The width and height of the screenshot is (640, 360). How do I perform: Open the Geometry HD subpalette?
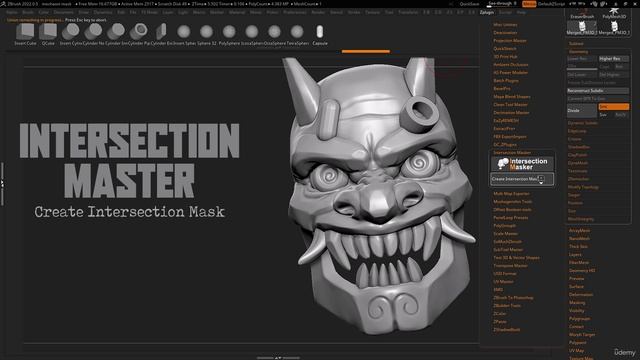click(582, 271)
